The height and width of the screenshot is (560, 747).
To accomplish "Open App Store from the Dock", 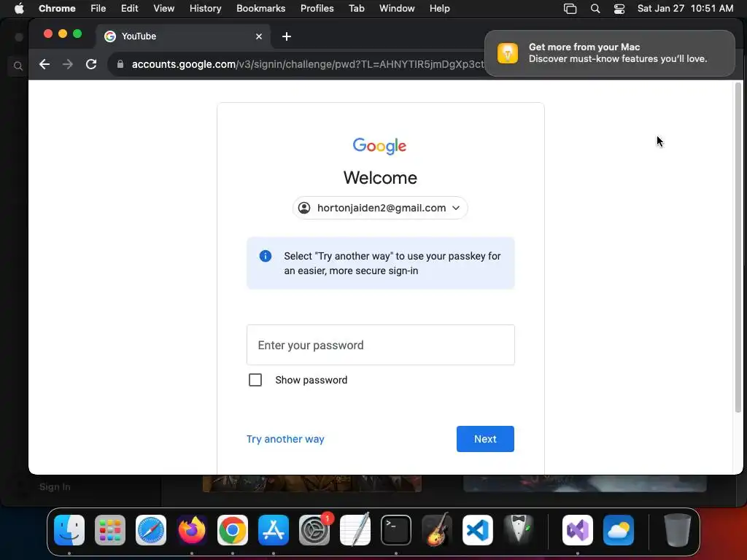I will pos(274,530).
